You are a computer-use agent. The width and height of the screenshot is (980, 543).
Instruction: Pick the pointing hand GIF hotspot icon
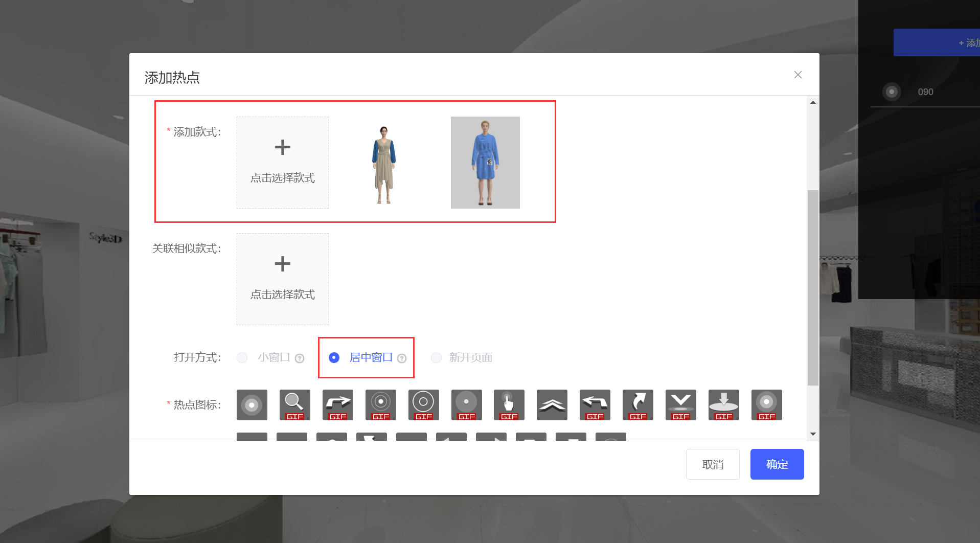(509, 404)
